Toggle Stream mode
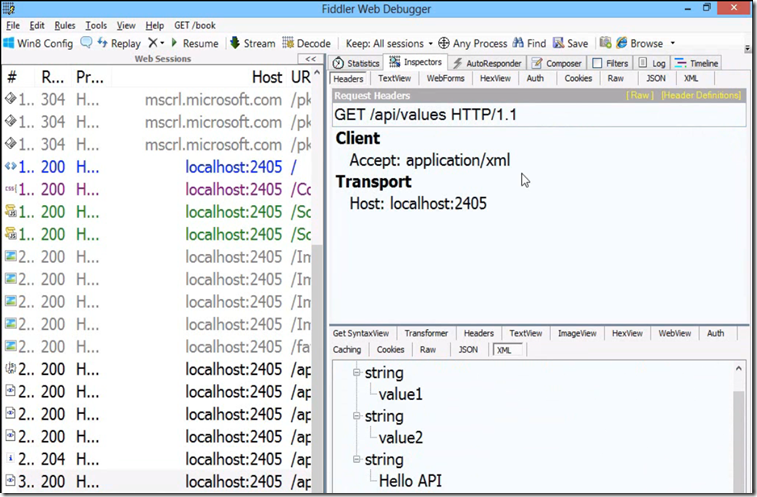This screenshot has width=757, height=497. click(252, 43)
